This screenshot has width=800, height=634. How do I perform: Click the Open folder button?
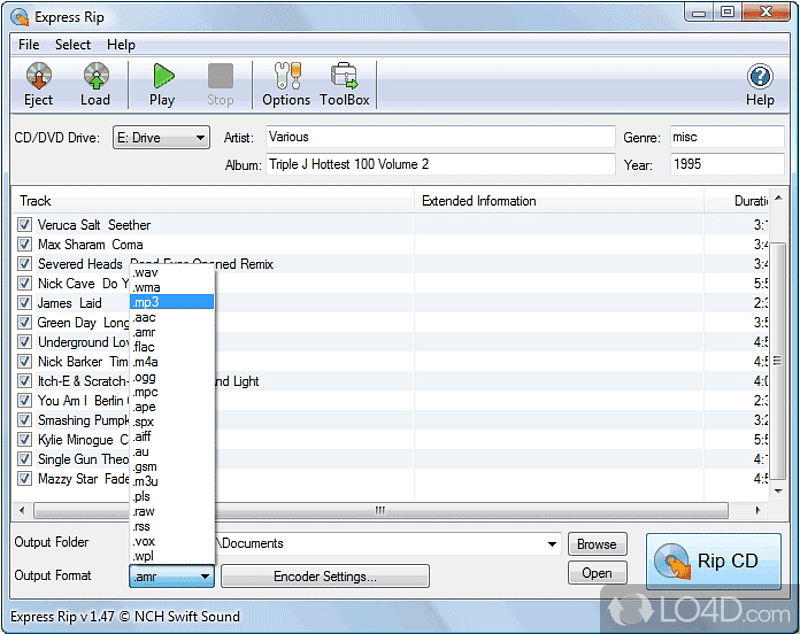[x=597, y=573]
